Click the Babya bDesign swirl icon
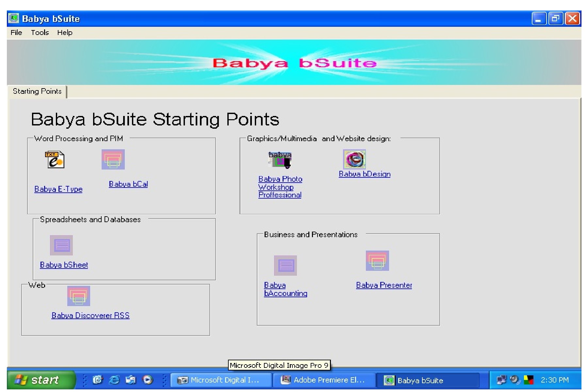 tap(354, 159)
